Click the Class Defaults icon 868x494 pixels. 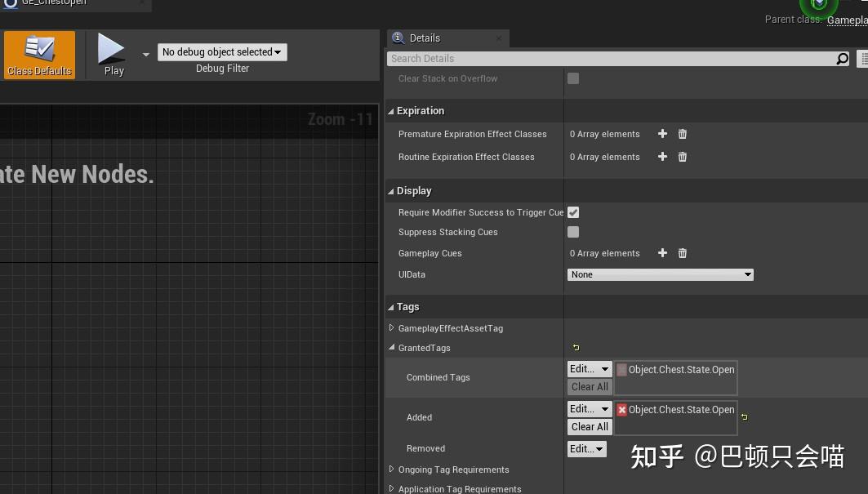tap(38, 53)
